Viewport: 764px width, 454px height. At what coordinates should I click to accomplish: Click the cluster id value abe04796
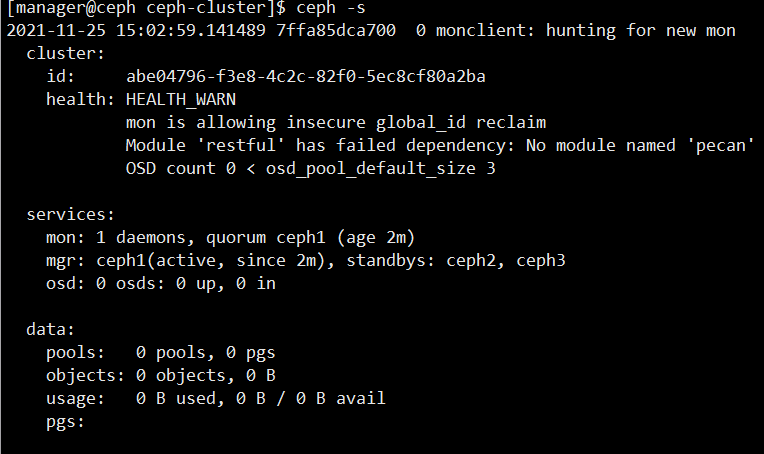[x=306, y=76]
